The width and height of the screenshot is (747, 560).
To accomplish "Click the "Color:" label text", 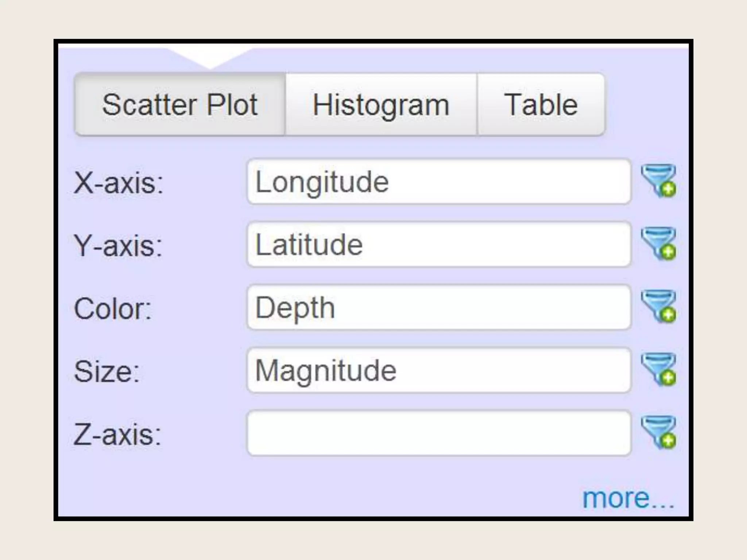I will coord(112,309).
